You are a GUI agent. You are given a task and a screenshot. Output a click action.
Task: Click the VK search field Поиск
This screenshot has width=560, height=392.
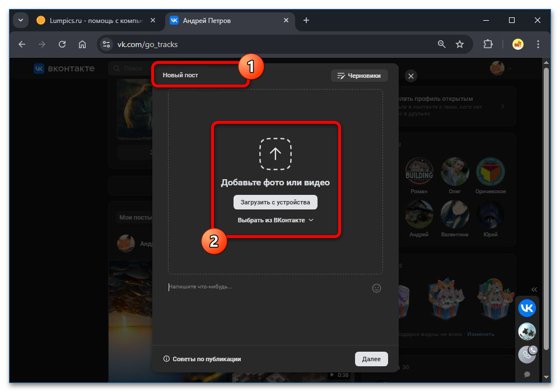click(130, 68)
